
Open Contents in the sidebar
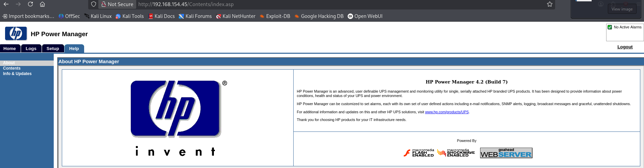12,68
